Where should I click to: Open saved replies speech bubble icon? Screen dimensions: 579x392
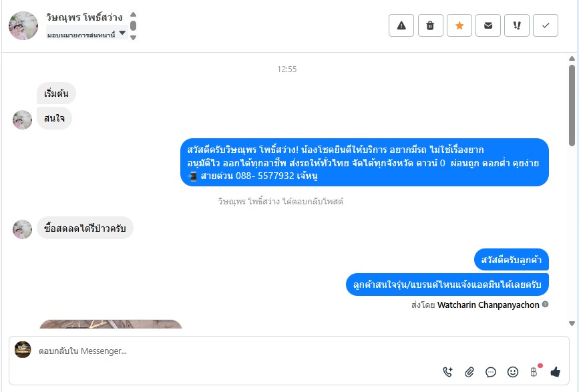pyautogui.click(x=491, y=372)
